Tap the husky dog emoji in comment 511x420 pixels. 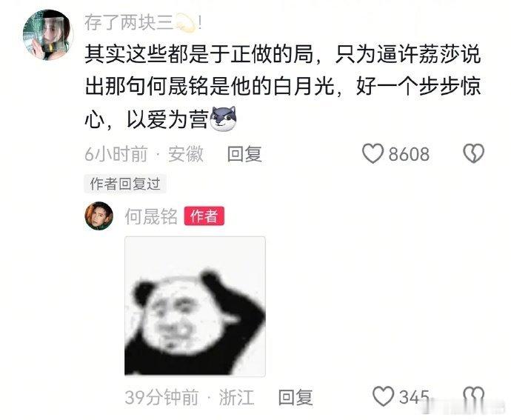[x=224, y=119]
